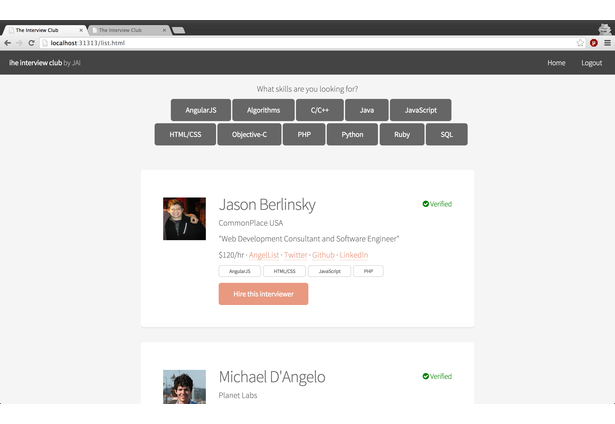Open the Home nav link
The height and width of the screenshot is (424, 615).
(556, 63)
